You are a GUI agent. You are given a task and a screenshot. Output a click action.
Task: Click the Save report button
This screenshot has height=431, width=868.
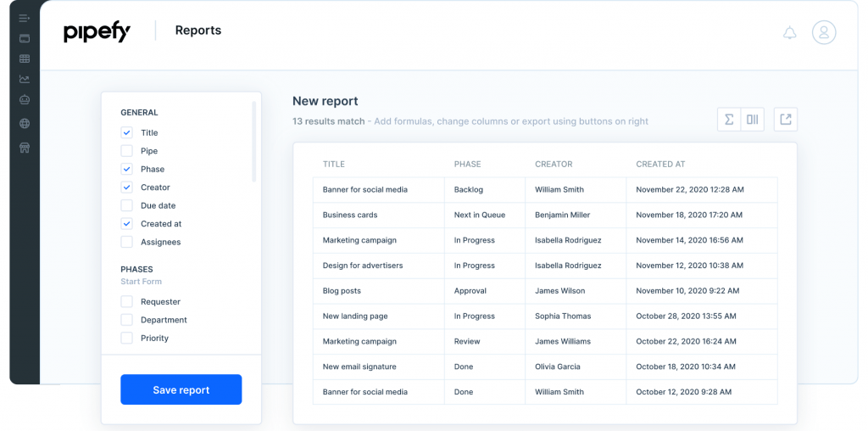click(181, 389)
